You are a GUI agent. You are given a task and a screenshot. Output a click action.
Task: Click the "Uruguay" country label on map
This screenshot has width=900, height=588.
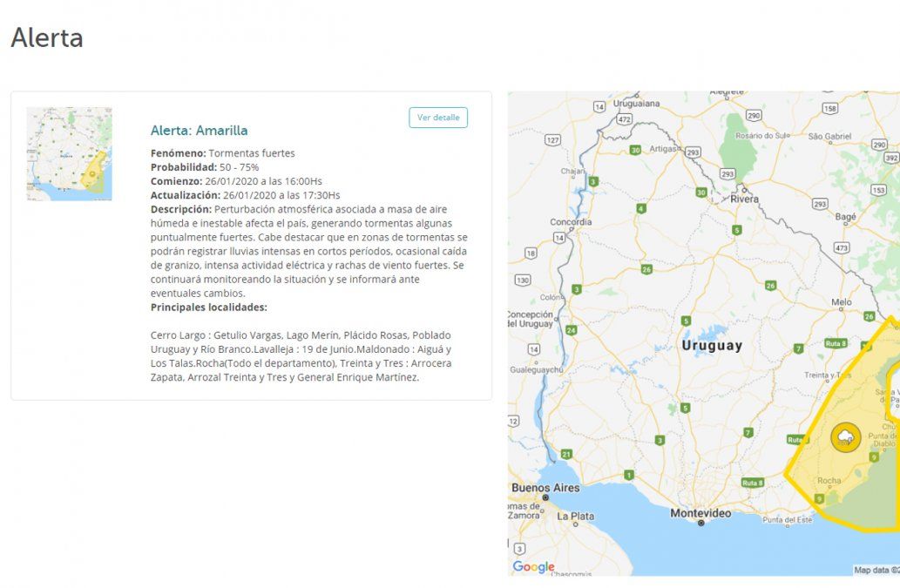click(x=712, y=346)
